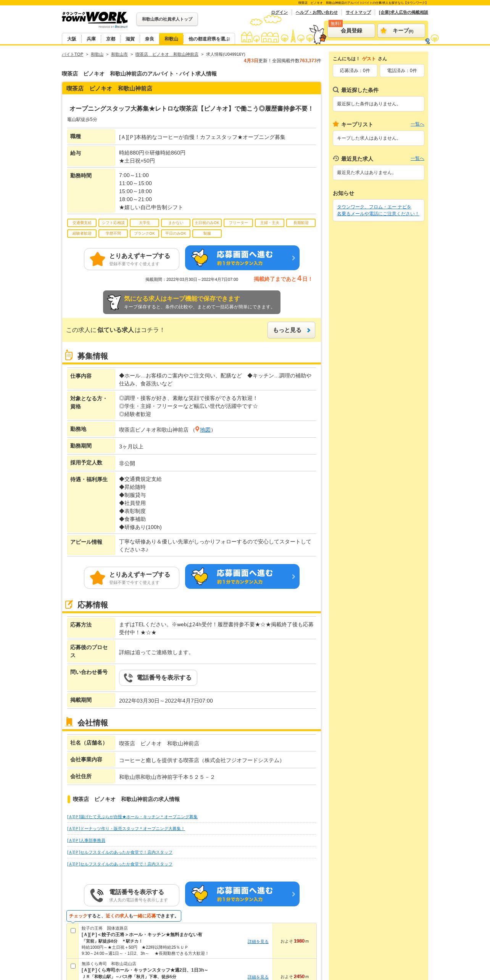This screenshot has height=980, width=490.
Task: Click the bottom 応募画面へ進む button
Action: point(242,894)
